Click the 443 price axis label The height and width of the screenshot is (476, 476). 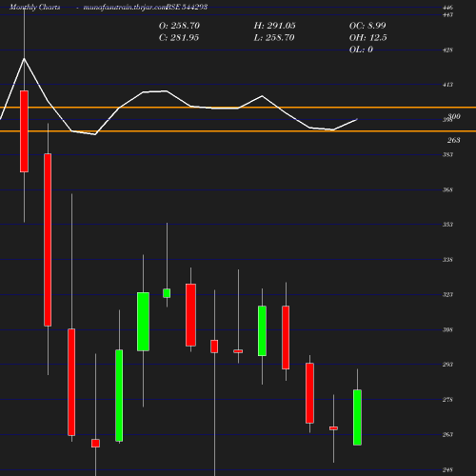447,14
